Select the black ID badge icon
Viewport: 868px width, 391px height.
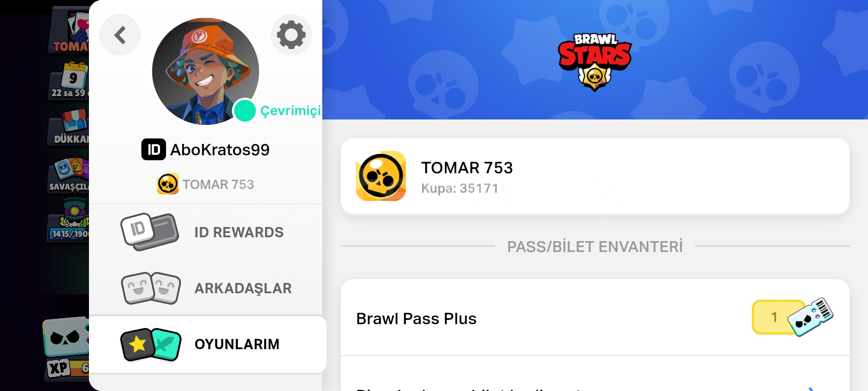(x=154, y=149)
